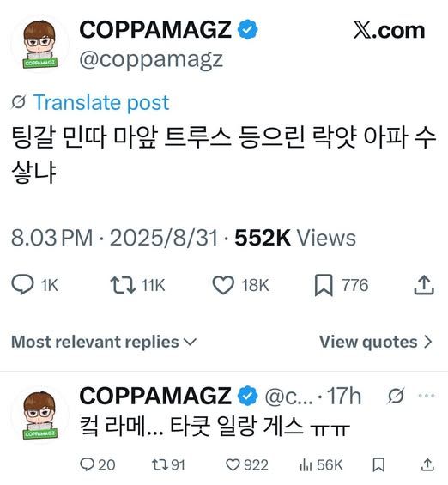This screenshot has width=448, height=485.
Task: Click the 552K Views count
Action: (295, 238)
